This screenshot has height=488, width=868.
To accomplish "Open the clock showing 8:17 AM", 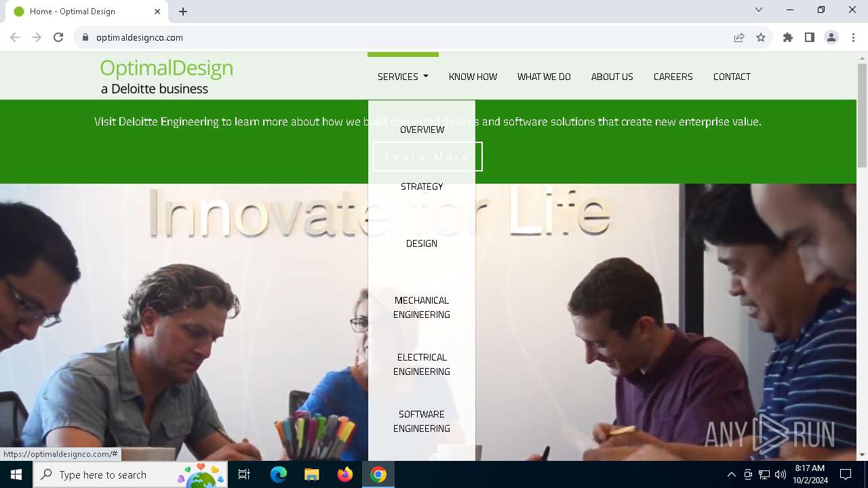I will coord(810,474).
